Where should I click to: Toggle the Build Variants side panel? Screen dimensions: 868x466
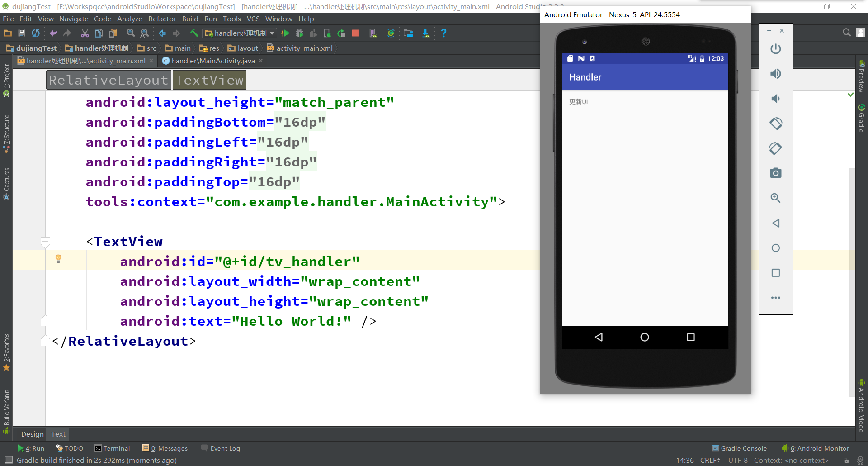point(6,412)
